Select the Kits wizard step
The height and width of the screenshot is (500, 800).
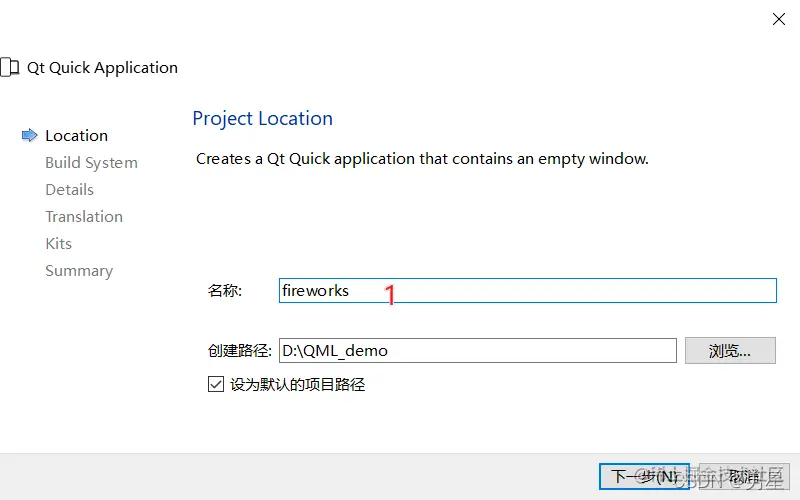tap(59, 244)
